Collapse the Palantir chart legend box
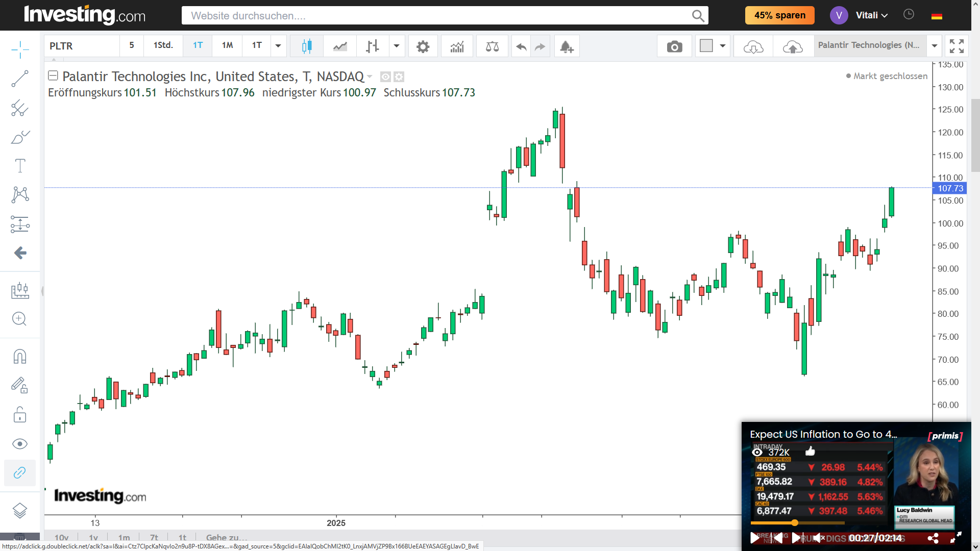Viewport: 980px width, 551px height. (53, 76)
